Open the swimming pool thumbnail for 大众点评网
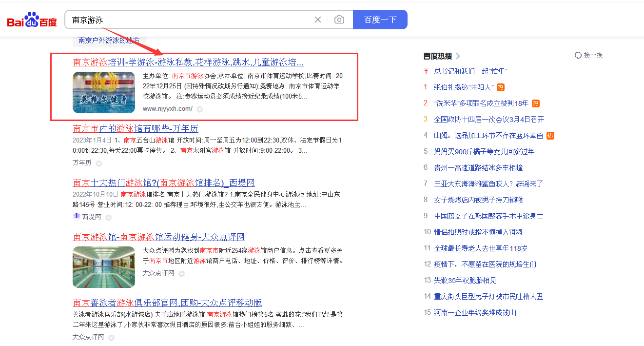Screen dimensions: 644x346 pyautogui.click(x=104, y=267)
